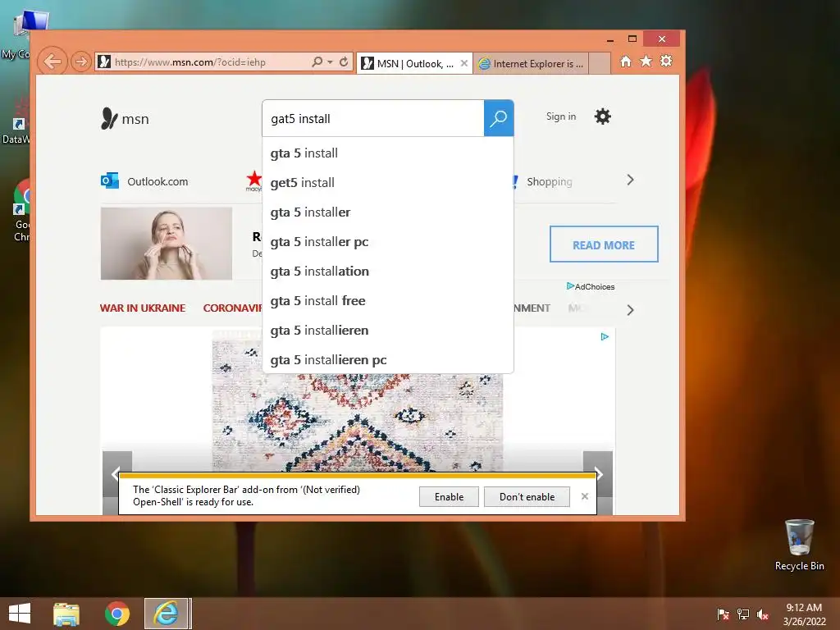840x630 pixels.
Task: Open the WAR IN UKRAINE news category
Action: click(143, 308)
